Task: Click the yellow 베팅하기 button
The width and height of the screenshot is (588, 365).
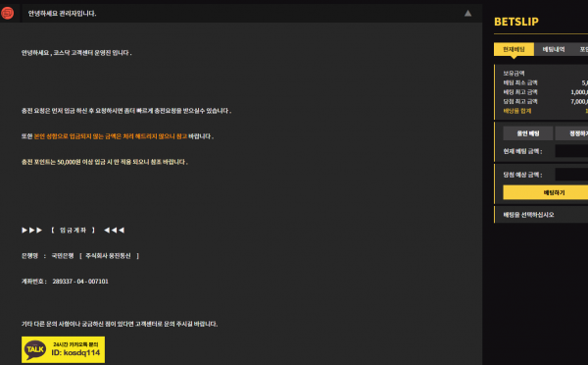Action: (x=546, y=192)
